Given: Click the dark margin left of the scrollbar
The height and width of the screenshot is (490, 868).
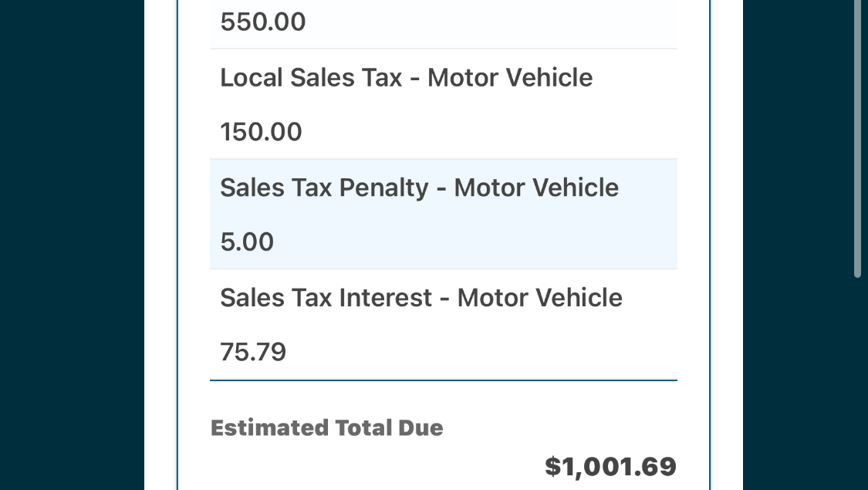Looking at the screenshot, I should point(797,245).
